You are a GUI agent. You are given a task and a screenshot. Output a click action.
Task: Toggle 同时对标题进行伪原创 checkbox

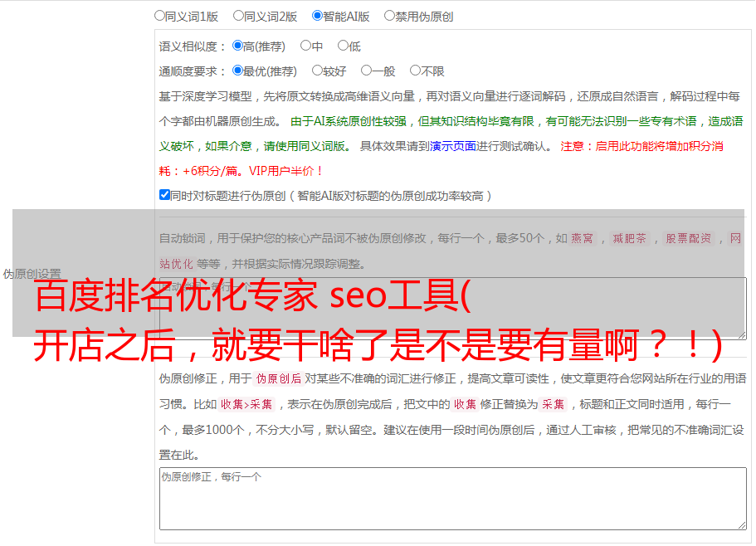(x=164, y=195)
